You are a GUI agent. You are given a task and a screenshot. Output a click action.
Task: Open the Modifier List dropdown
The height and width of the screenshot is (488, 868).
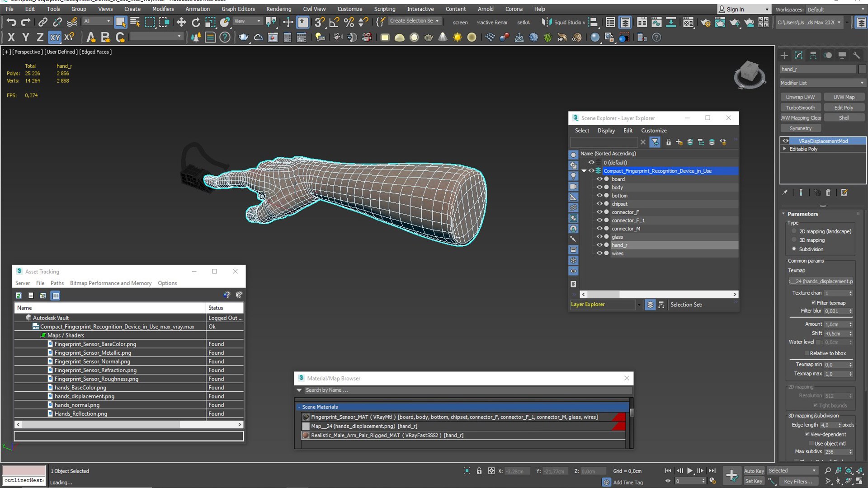[822, 83]
